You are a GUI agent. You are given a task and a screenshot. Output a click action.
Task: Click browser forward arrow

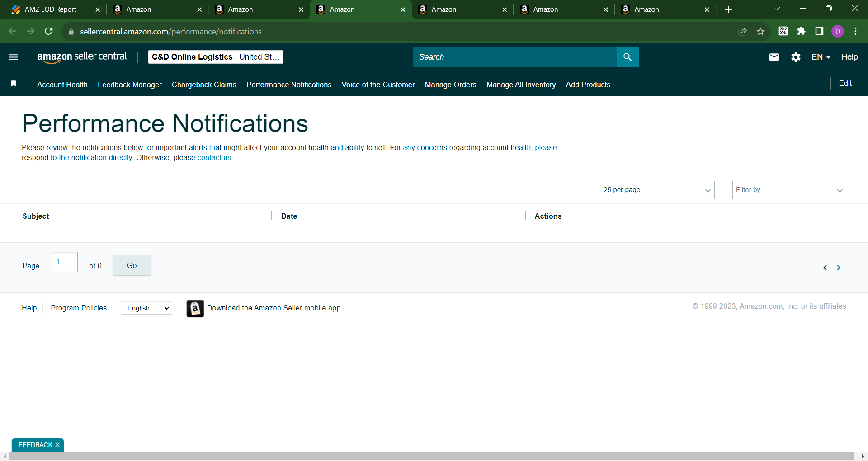click(31, 31)
